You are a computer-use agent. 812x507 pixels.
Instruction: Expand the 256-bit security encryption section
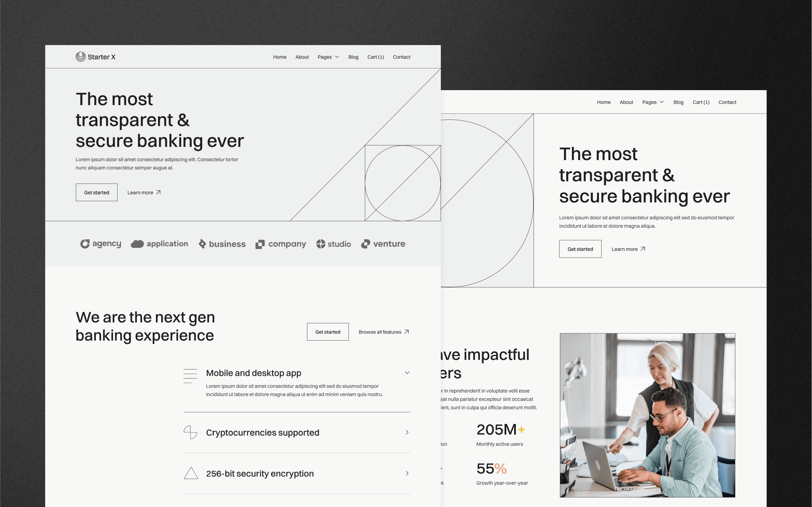408,473
